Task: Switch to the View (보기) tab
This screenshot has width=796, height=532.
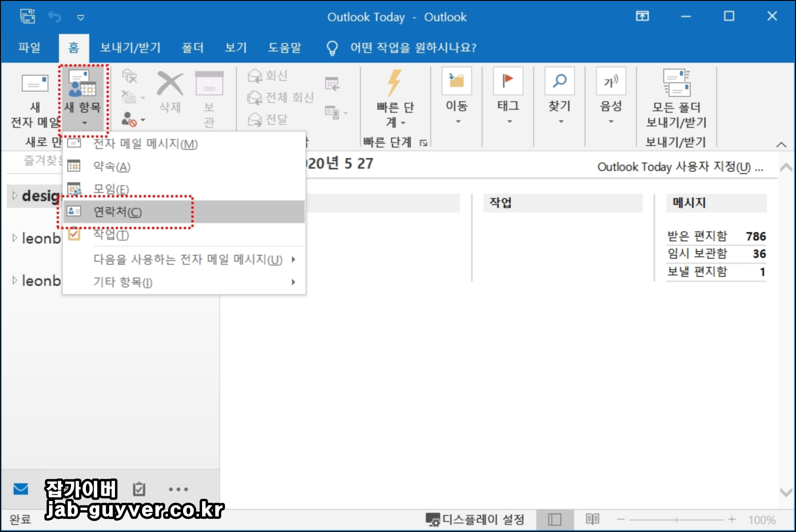Action: [x=236, y=47]
